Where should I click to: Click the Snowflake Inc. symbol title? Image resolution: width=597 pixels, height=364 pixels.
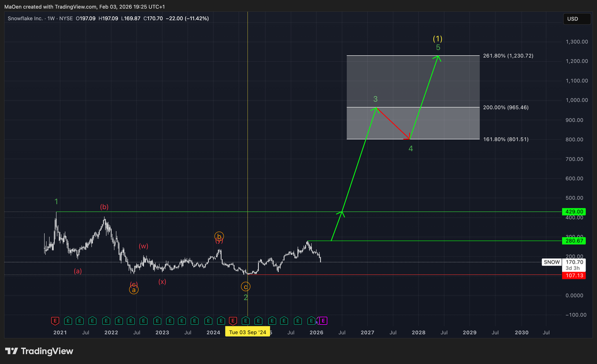[25, 18]
